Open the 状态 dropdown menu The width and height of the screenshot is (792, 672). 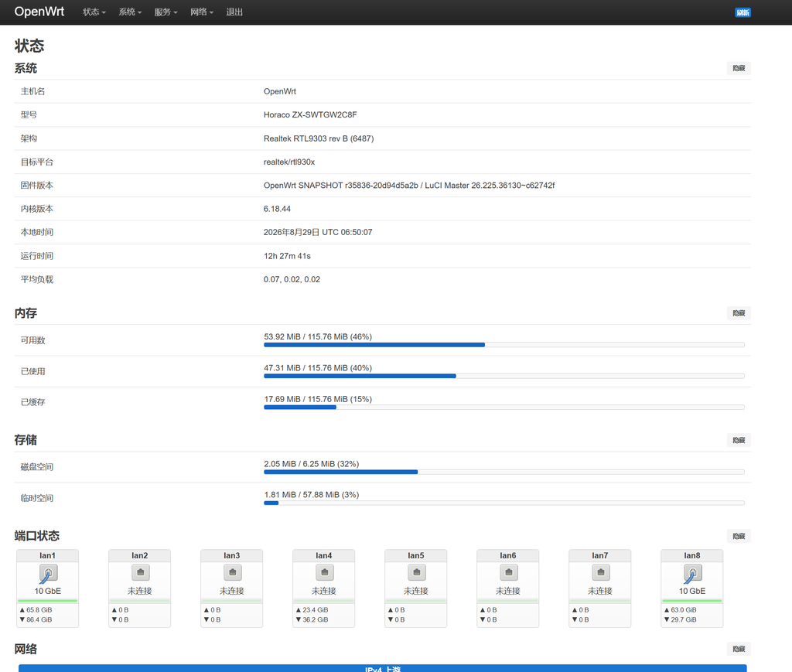point(94,12)
